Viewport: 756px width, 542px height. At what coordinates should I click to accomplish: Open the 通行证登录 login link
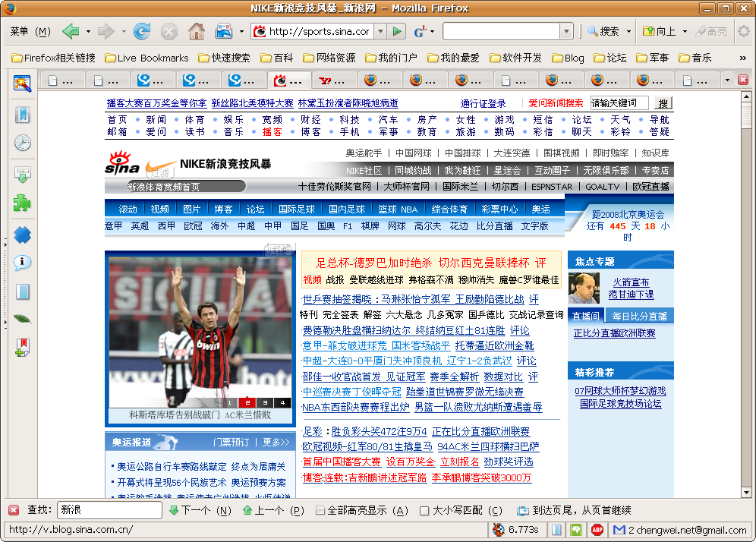point(483,104)
